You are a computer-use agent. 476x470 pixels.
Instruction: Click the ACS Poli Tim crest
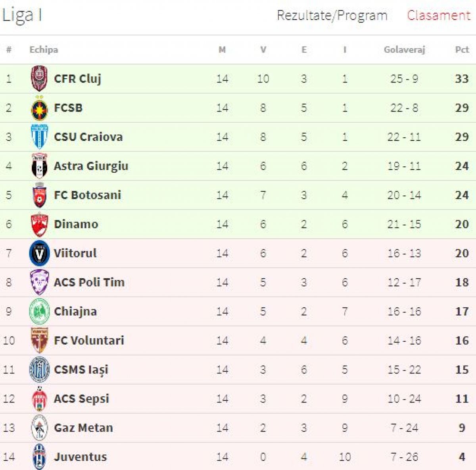39,282
